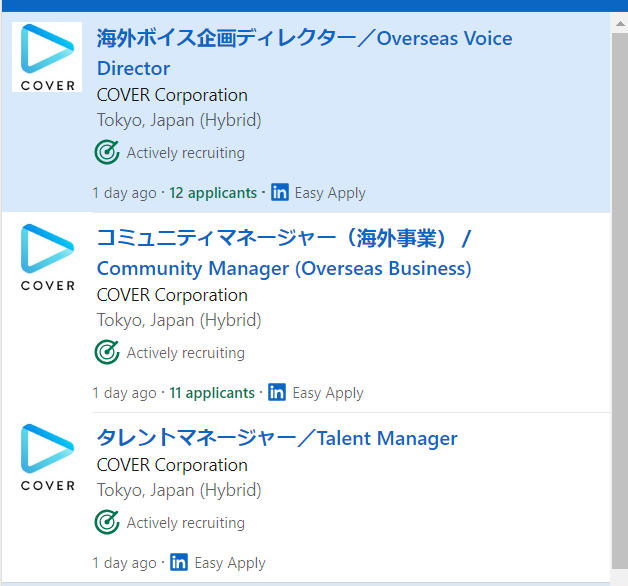Viewport: 628px width, 586px height.
Task: Click Easy Apply text on Talent Manager job
Action: [x=230, y=563]
